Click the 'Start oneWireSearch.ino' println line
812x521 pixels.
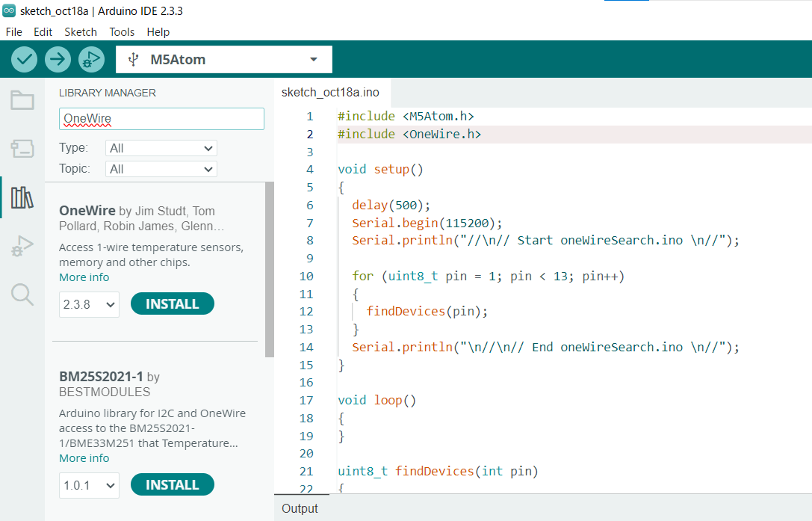pyautogui.click(x=546, y=241)
